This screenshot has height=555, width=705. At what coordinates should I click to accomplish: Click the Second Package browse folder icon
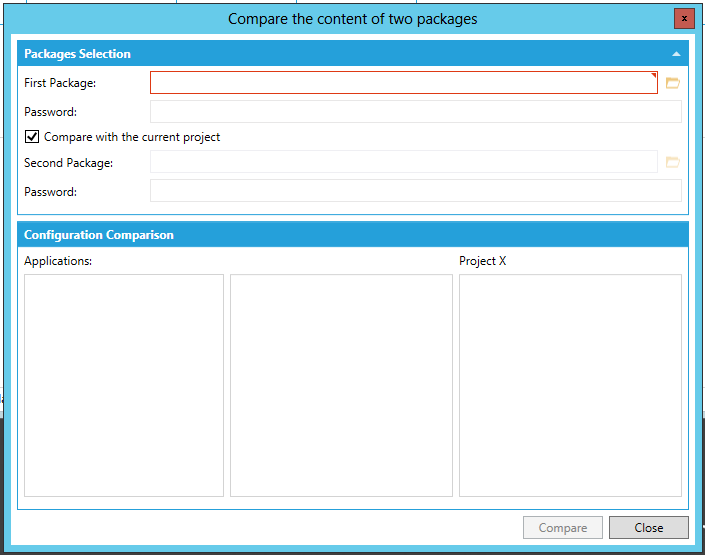[x=672, y=162]
